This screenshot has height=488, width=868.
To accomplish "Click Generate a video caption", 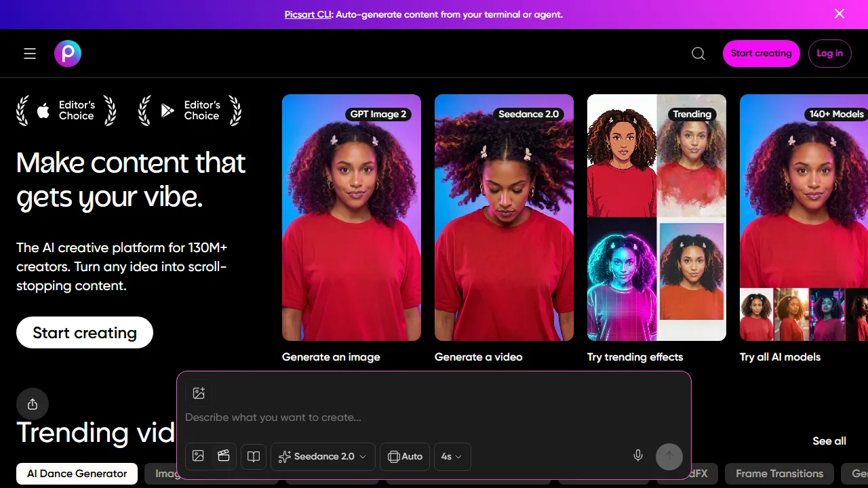I will point(479,357).
